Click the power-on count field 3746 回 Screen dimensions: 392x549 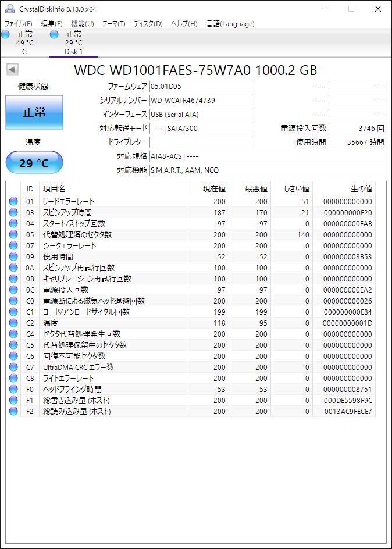[x=357, y=129]
